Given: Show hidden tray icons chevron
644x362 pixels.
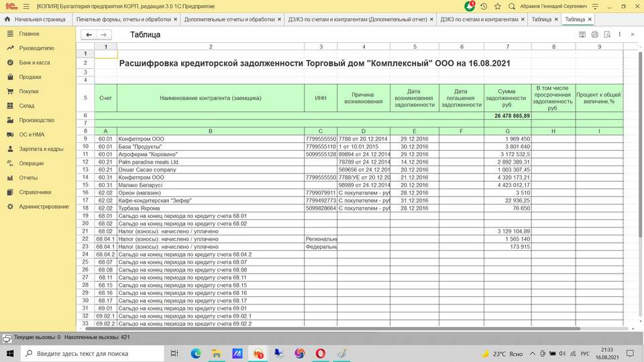Looking at the screenshot, I should click(x=532, y=353).
